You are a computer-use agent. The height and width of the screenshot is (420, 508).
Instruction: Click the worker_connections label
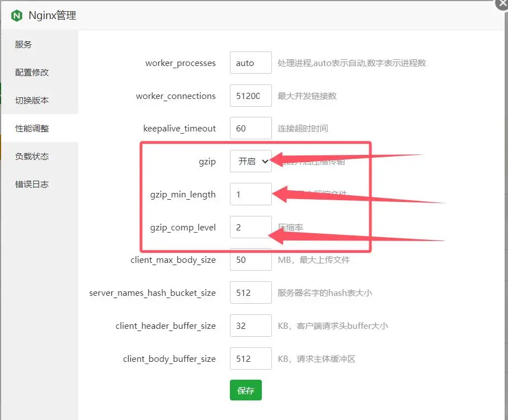tap(176, 96)
